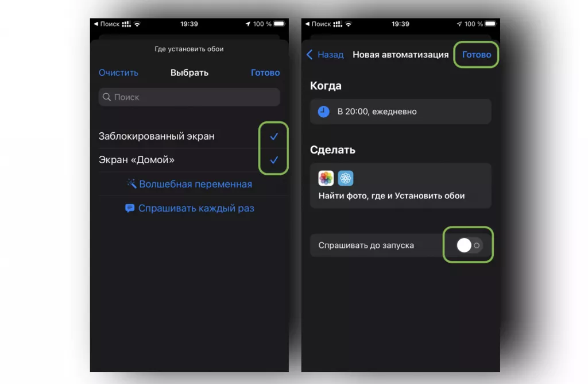Disable the Спрашивать до запуска switch
The width and height of the screenshot is (588, 384).
point(469,245)
